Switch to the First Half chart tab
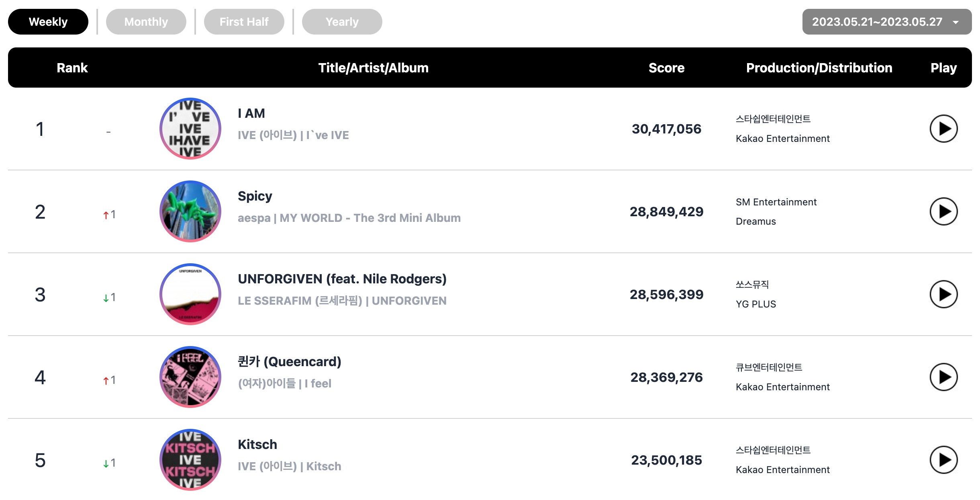This screenshot has width=980, height=500. tap(244, 22)
